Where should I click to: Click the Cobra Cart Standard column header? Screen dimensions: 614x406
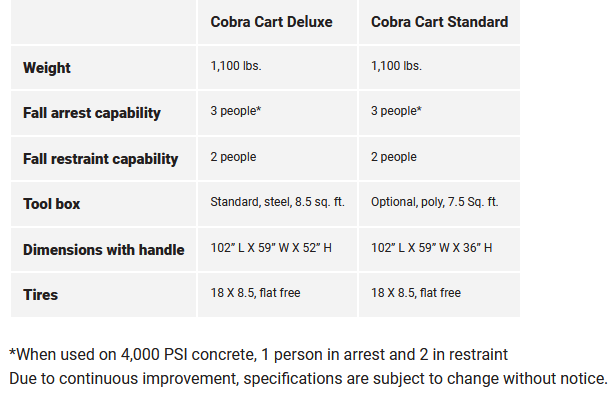[x=439, y=22]
